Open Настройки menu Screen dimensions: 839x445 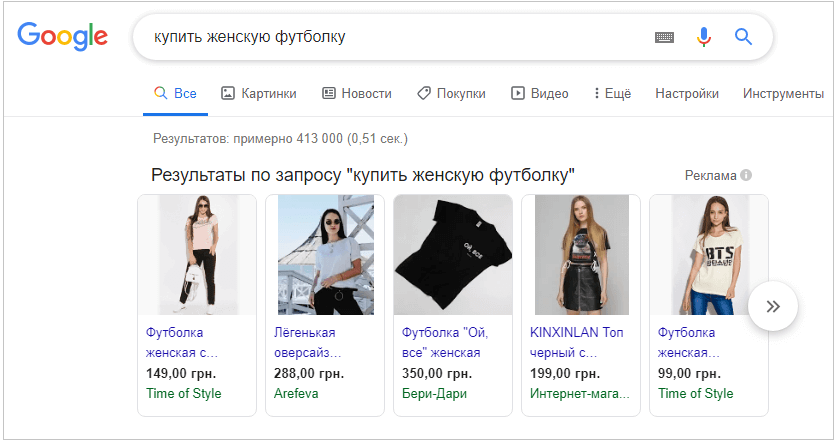(x=687, y=94)
